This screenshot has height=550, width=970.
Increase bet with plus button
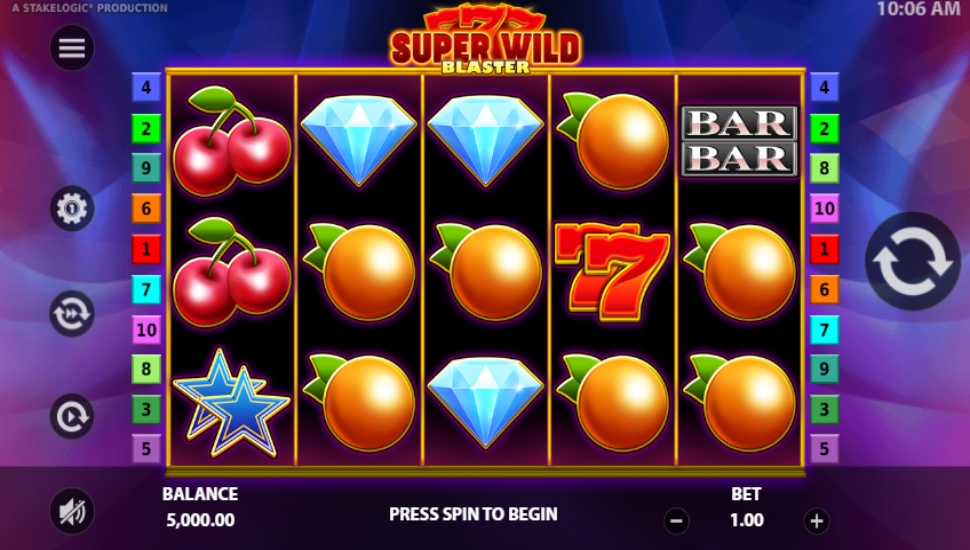[x=817, y=521]
